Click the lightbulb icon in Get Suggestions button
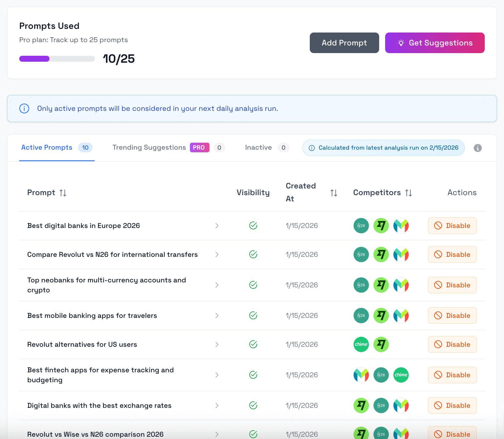This screenshot has width=504, height=439. click(401, 43)
